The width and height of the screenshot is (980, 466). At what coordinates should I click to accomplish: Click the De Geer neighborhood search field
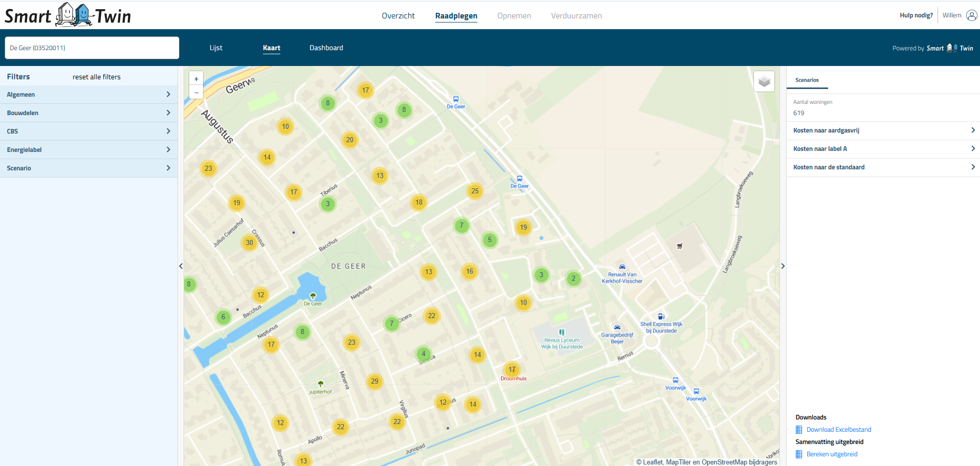tap(92, 48)
